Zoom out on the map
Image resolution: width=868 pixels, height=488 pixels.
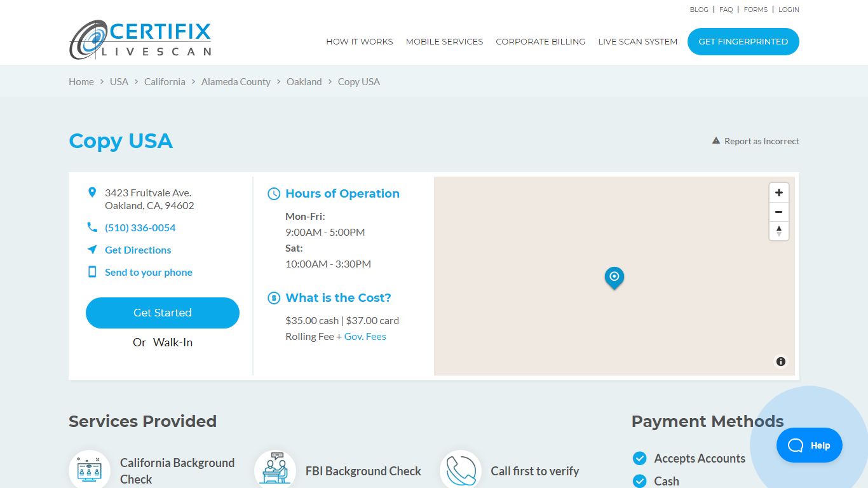(778, 212)
